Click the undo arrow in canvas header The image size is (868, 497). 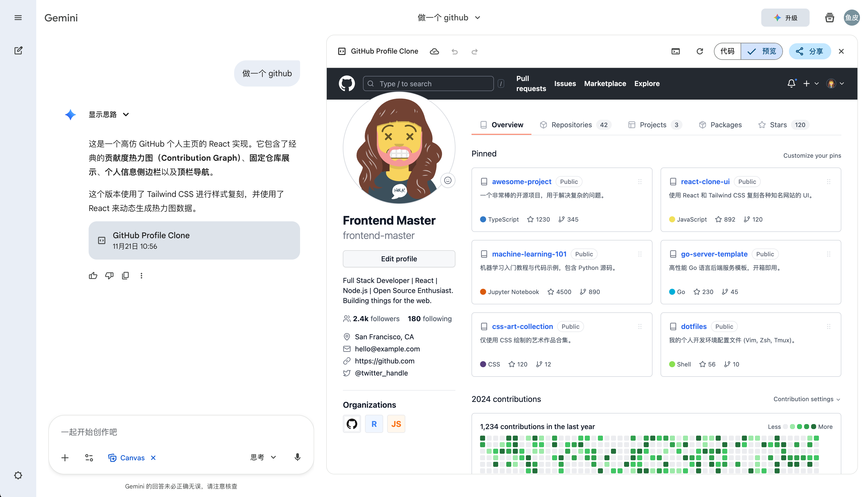(454, 52)
